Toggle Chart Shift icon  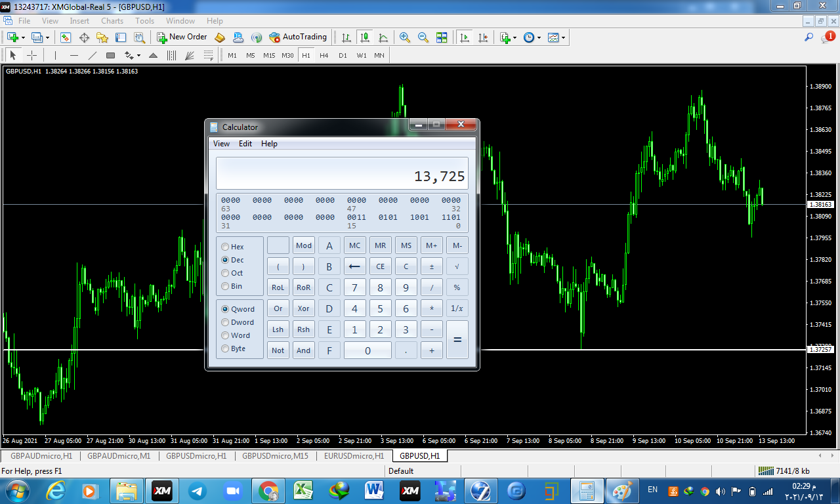[x=483, y=37]
